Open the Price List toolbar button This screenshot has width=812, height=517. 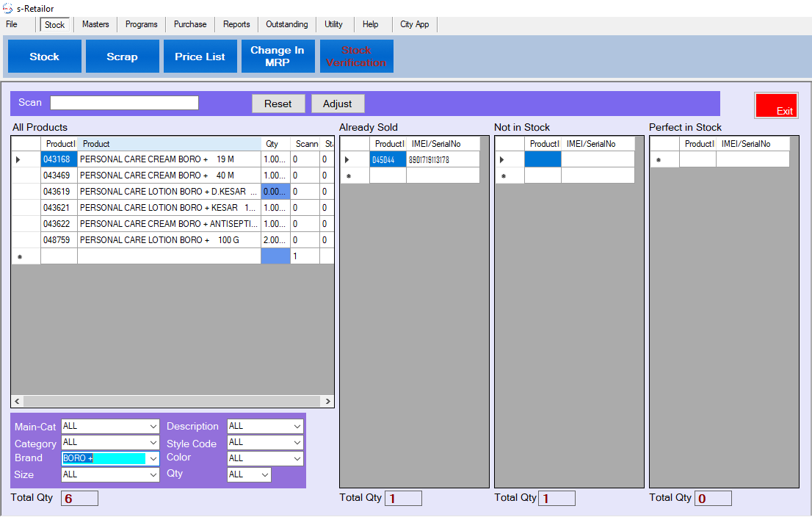(200, 57)
